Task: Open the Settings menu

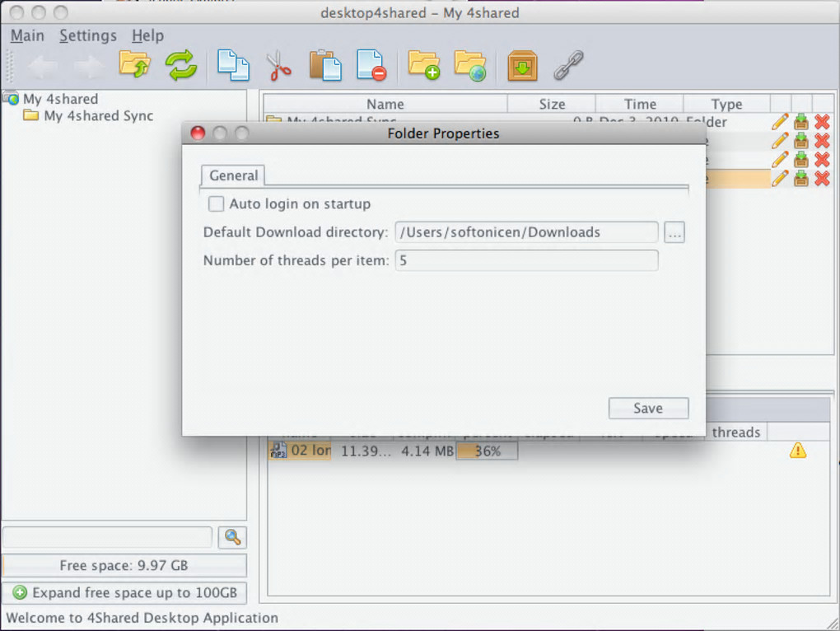Action: 88,36
